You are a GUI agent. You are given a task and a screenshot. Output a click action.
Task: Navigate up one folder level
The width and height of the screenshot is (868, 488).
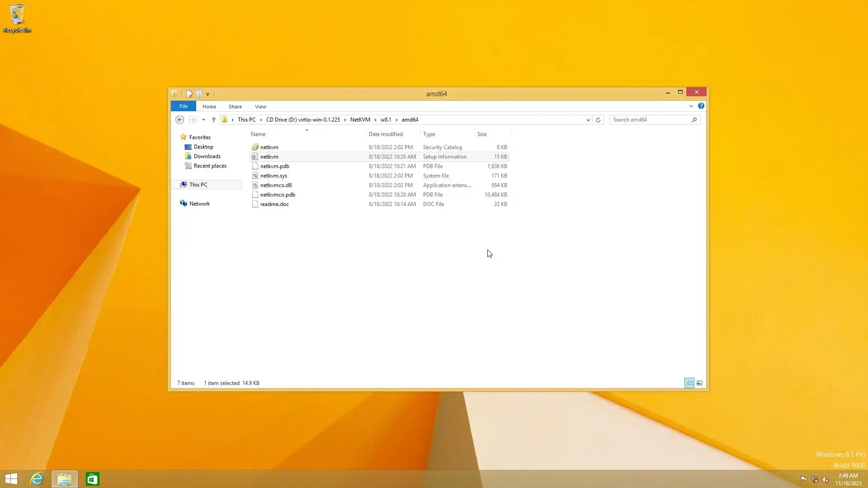click(214, 120)
